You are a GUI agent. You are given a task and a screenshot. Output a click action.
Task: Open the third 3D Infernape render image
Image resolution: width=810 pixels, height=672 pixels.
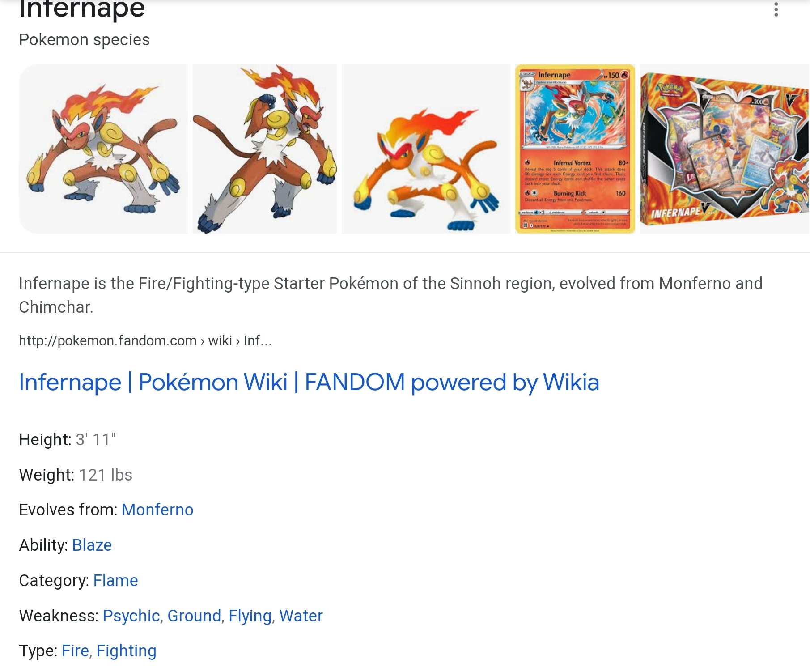coord(426,149)
